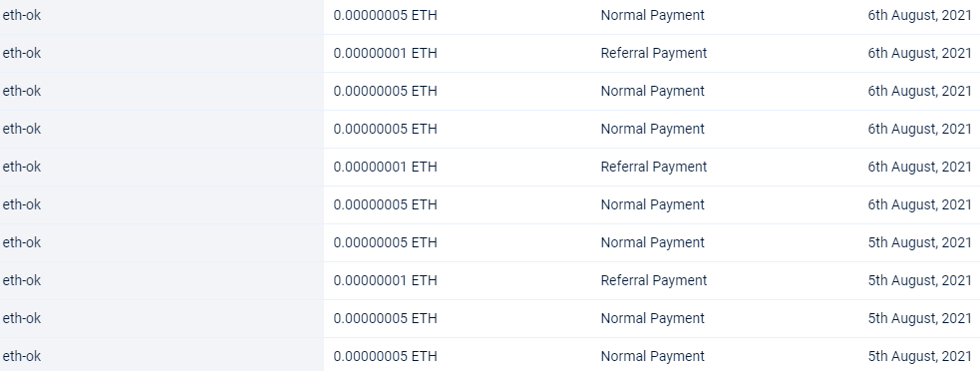
Task: Click the Referral Payment entry dated 5th August
Action: tap(654, 280)
